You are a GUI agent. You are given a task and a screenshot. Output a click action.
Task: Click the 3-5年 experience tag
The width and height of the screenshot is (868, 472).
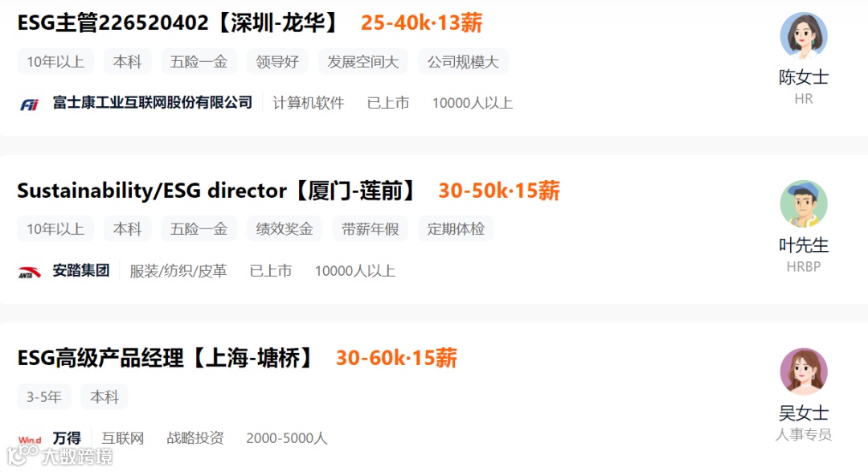(43, 396)
